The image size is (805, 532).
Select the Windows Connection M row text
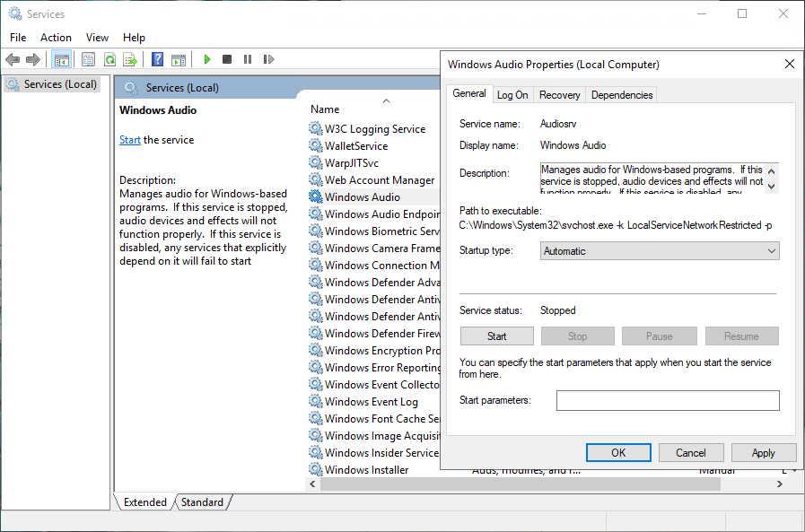(x=382, y=265)
